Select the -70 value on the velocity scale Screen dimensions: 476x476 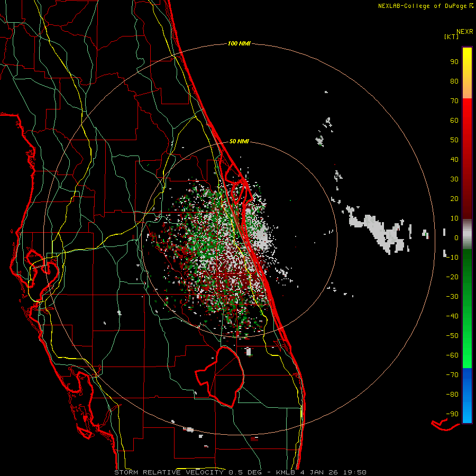(452, 374)
